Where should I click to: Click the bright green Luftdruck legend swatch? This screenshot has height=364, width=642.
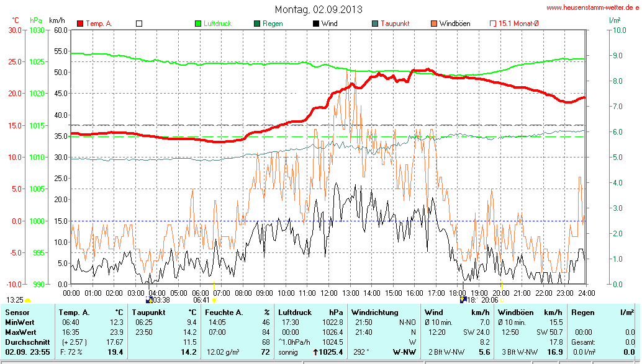199,24
